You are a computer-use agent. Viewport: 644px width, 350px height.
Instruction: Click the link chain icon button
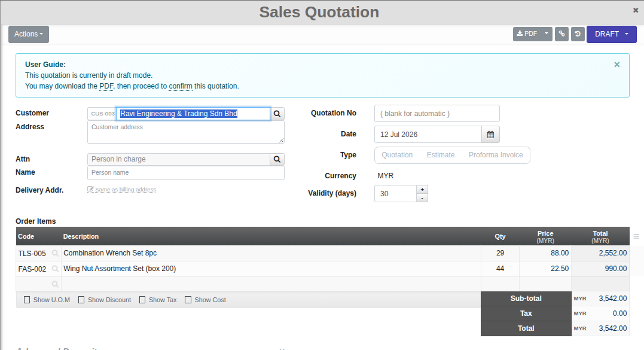pyautogui.click(x=561, y=34)
